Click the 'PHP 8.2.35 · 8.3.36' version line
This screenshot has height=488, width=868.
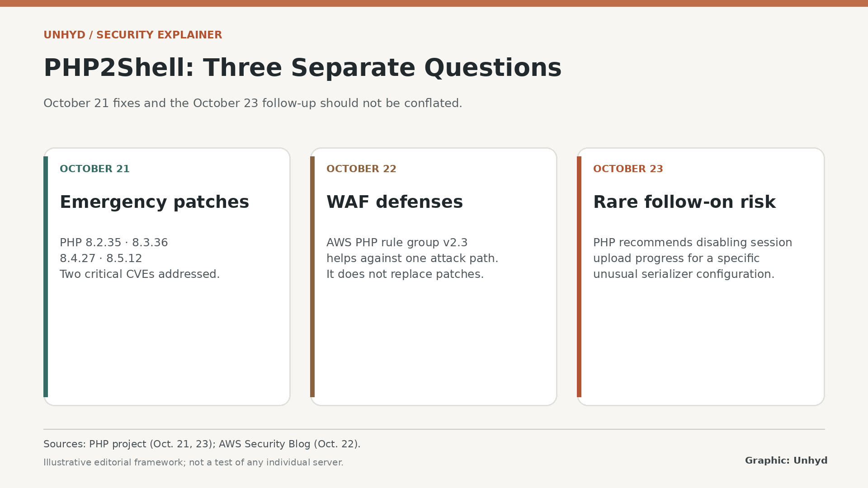click(113, 243)
